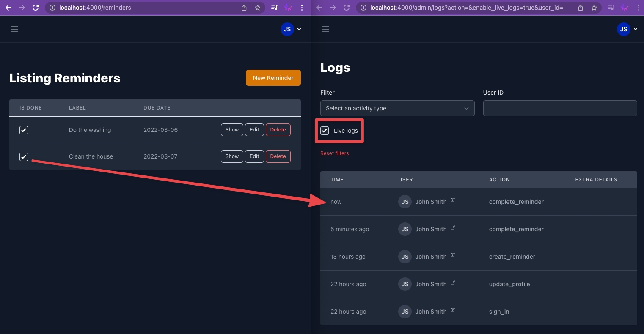The width and height of the screenshot is (644, 334).
Task: Disable the Live logs checkbox
Action: coord(325,131)
